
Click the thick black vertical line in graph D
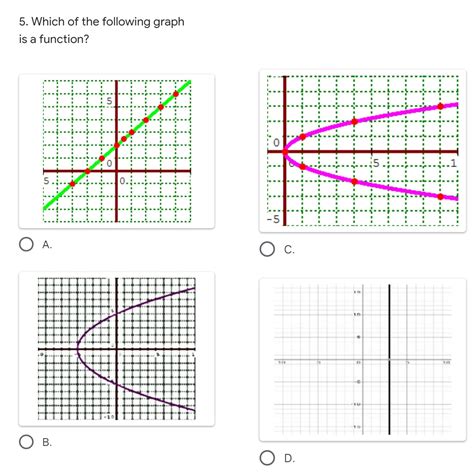(389, 359)
